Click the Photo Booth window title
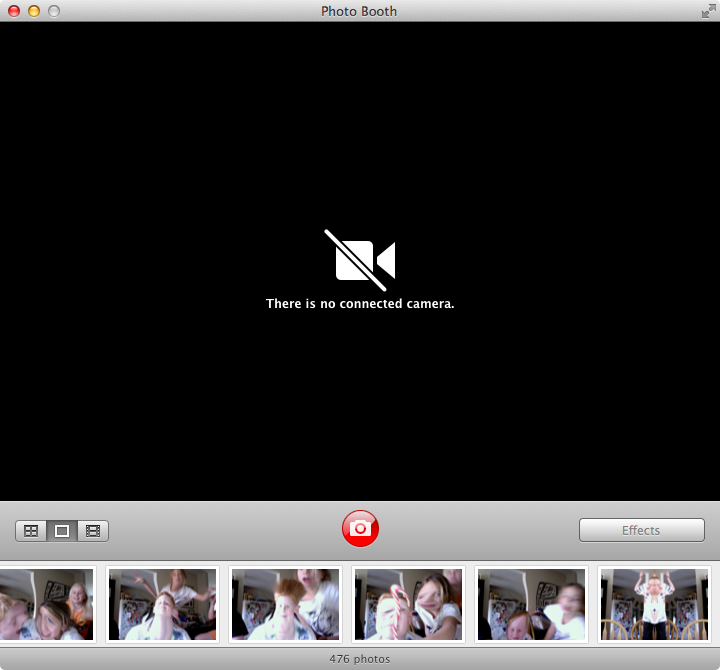 coord(359,11)
